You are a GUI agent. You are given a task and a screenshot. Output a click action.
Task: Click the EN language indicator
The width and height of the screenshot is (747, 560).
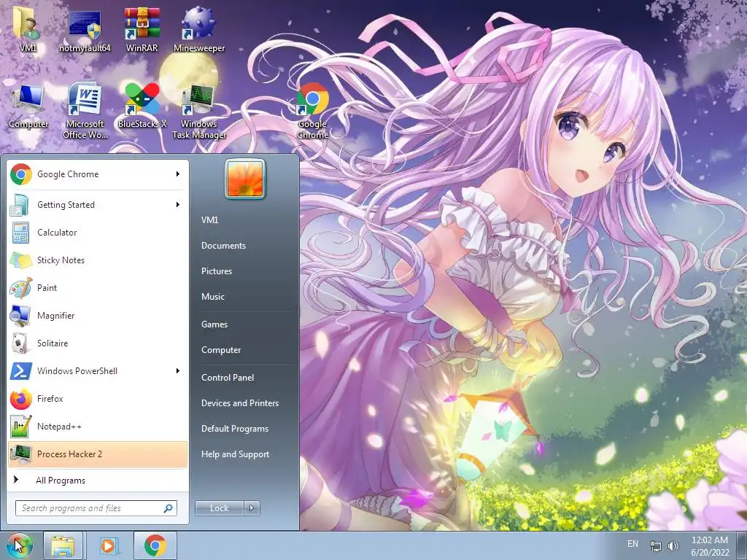(632, 544)
